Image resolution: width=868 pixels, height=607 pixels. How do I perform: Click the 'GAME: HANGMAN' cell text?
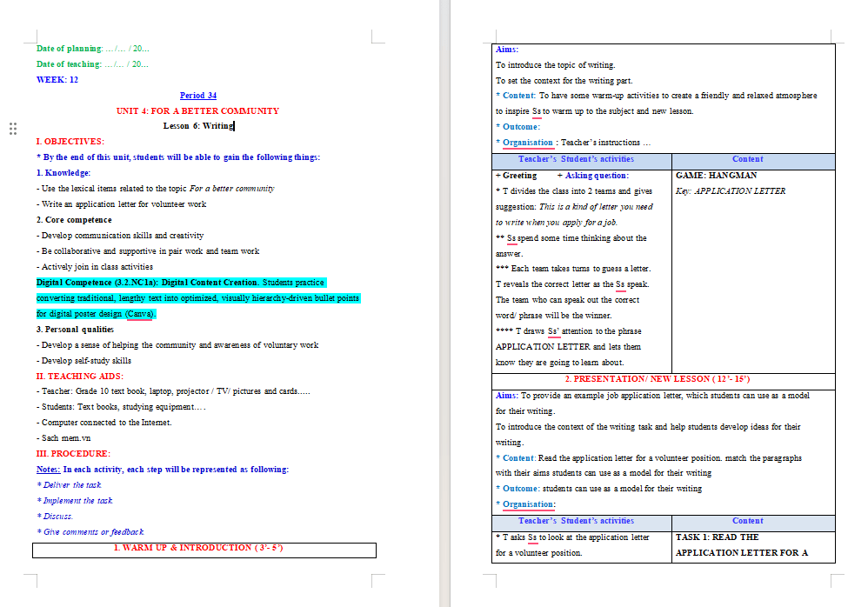click(717, 176)
